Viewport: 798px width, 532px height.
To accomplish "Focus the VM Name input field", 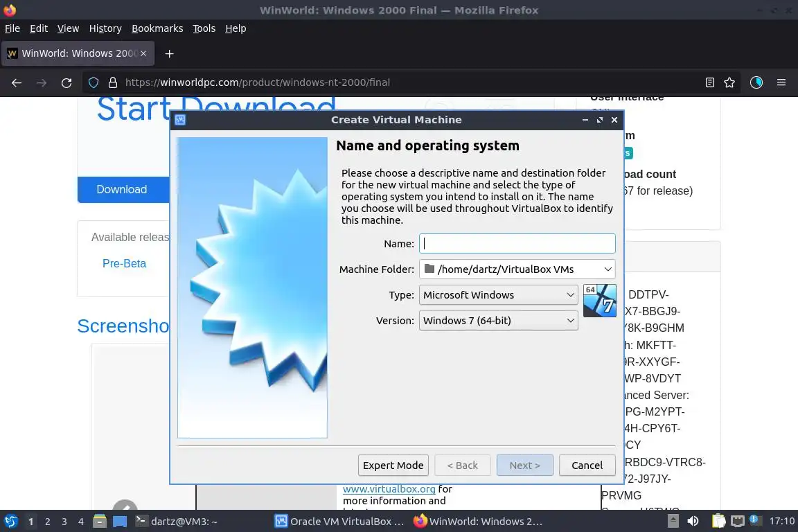I will point(517,244).
